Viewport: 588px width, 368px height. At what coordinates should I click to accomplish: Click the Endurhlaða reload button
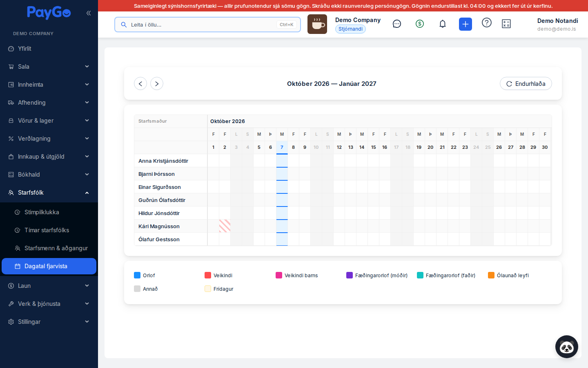pyautogui.click(x=526, y=84)
